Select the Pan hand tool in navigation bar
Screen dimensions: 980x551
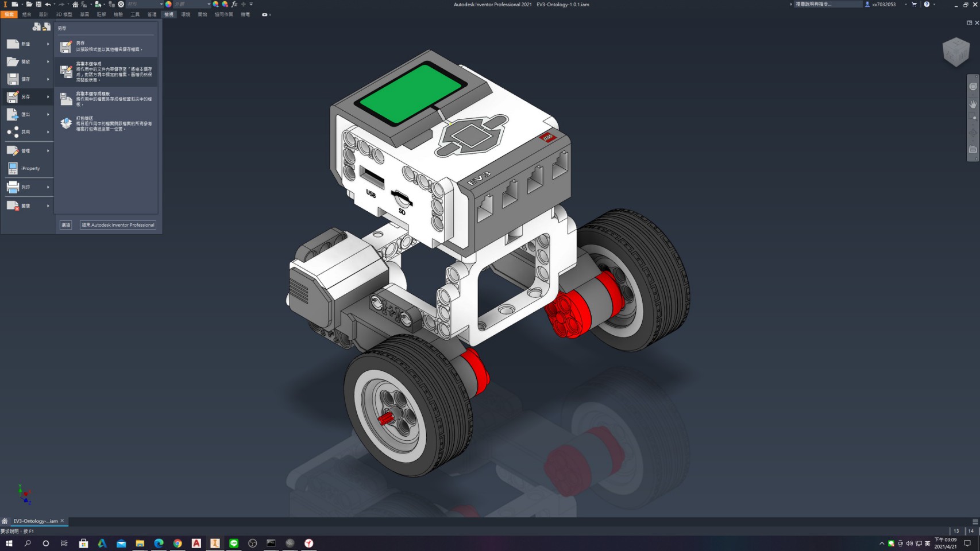973,104
